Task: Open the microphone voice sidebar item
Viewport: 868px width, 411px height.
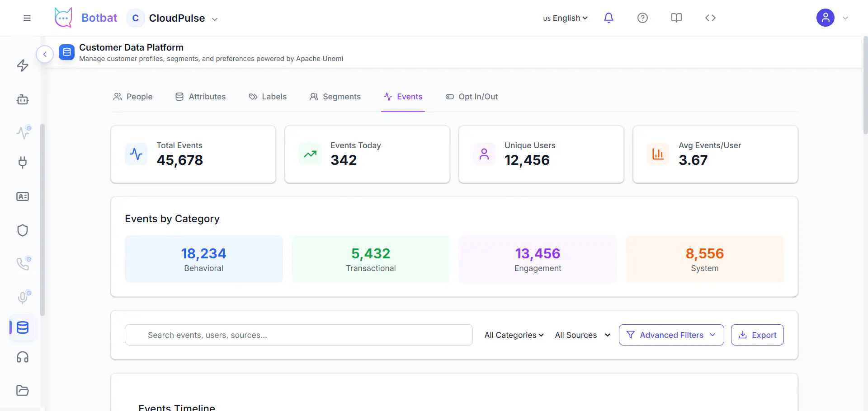Action: coord(23,297)
